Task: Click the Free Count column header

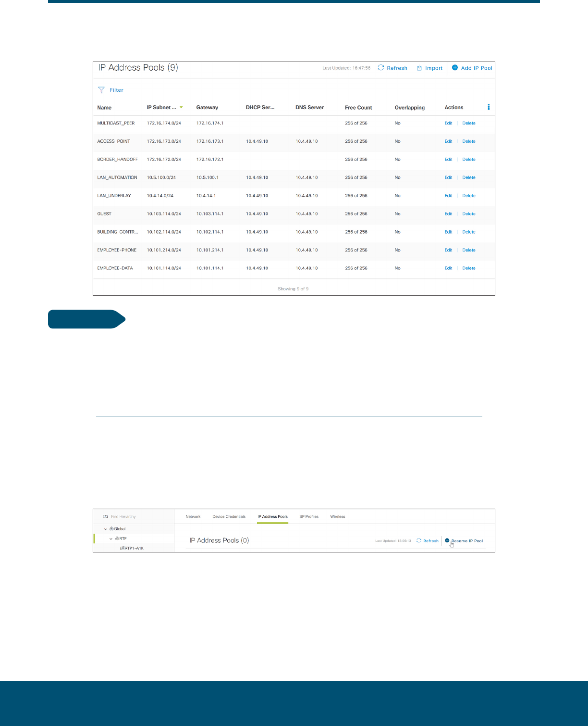Action: 358,108
